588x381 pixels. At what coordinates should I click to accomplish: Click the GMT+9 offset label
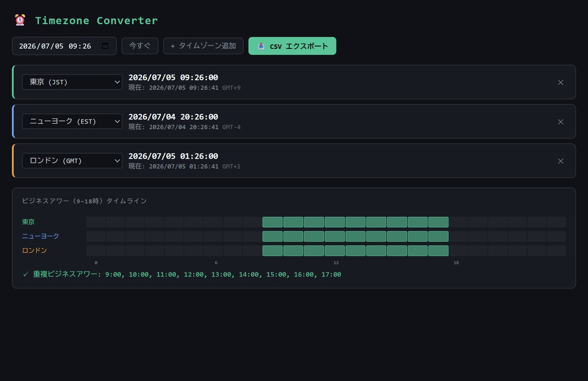231,87
